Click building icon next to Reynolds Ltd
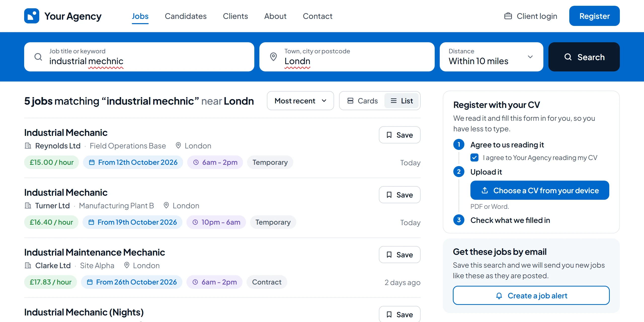 (x=28, y=146)
